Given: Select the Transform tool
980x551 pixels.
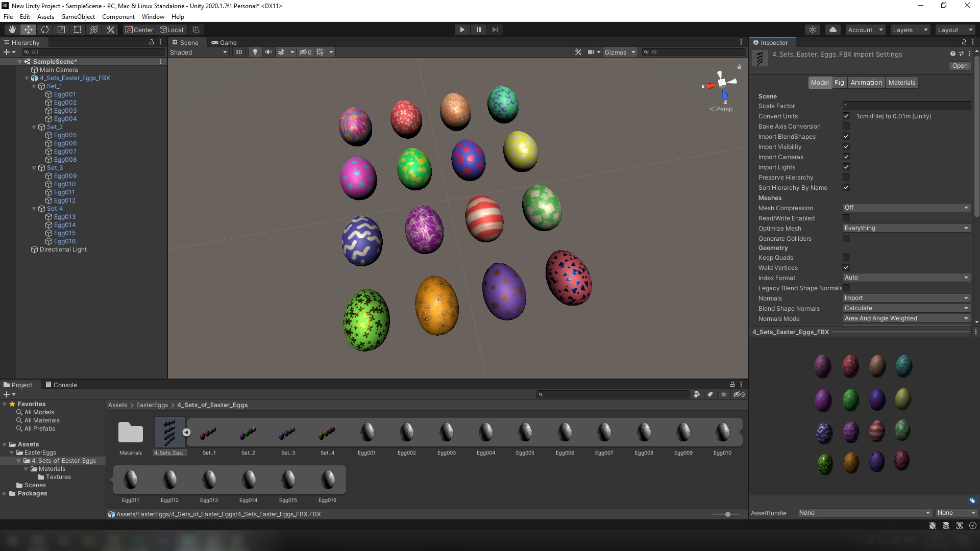Looking at the screenshot, I should point(94,30).
